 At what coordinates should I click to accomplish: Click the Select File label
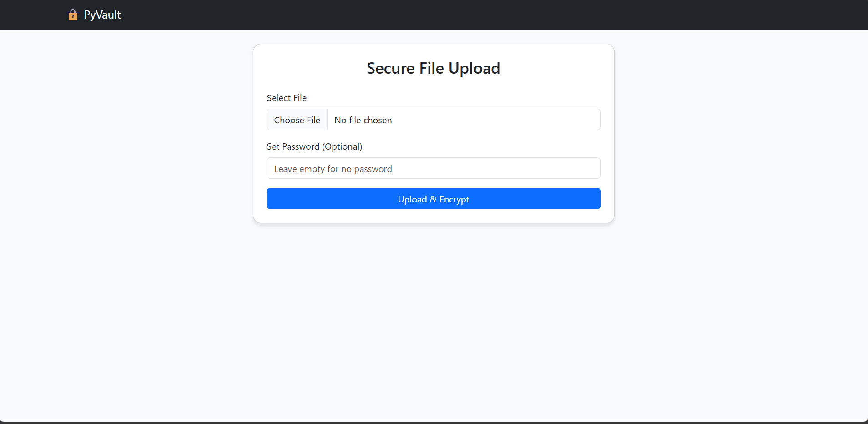pyautogui.click(x=287, y=98)
